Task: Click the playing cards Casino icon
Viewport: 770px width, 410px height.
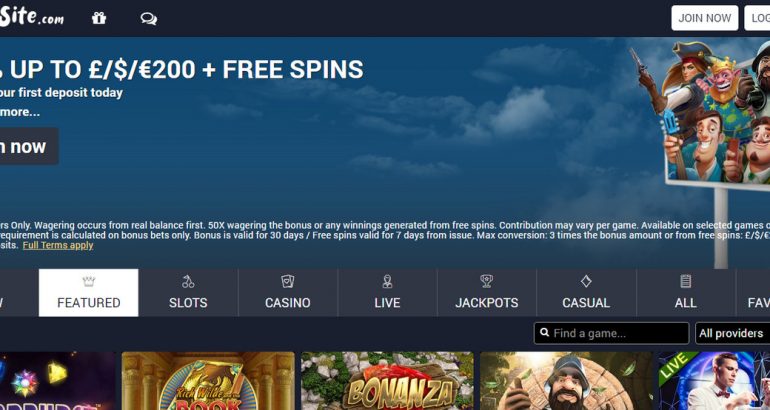Action: [288, 281]
